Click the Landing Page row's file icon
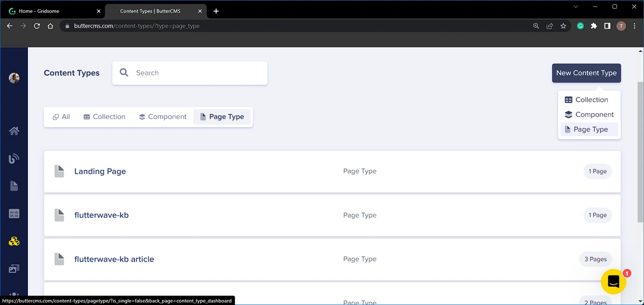Image resolution: width=644 pixels, height=305 pixels. [59, 171]
